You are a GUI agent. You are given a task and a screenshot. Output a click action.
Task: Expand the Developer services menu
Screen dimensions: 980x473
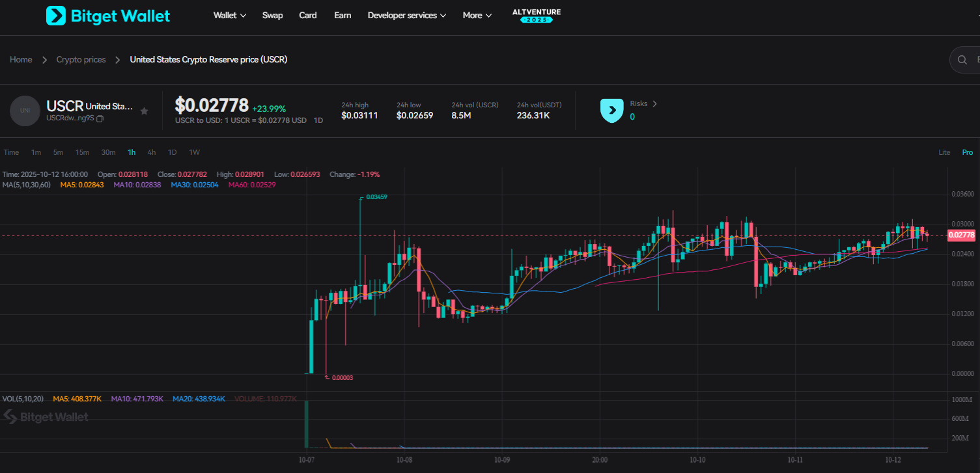pos(407,16)
